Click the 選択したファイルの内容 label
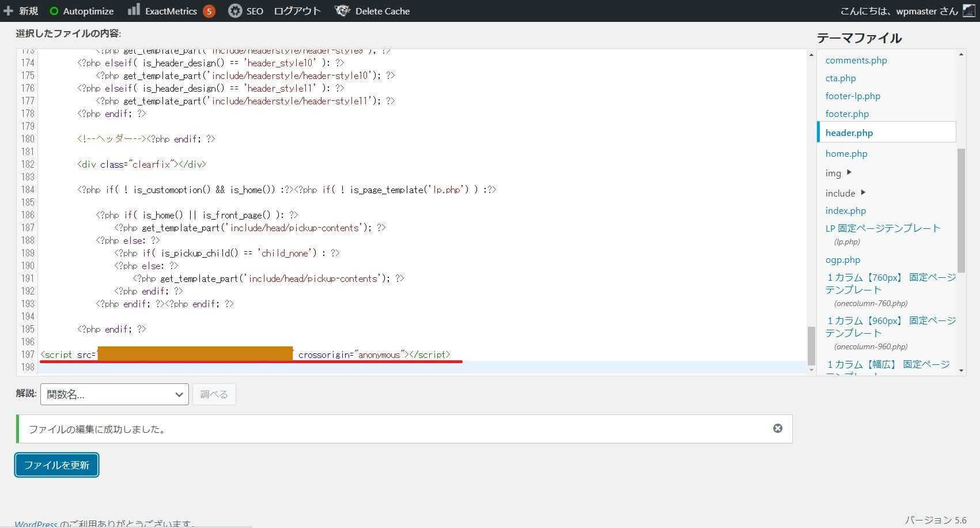Image resolution: width=980 pixels, height=528 pixels. (68, 33)
